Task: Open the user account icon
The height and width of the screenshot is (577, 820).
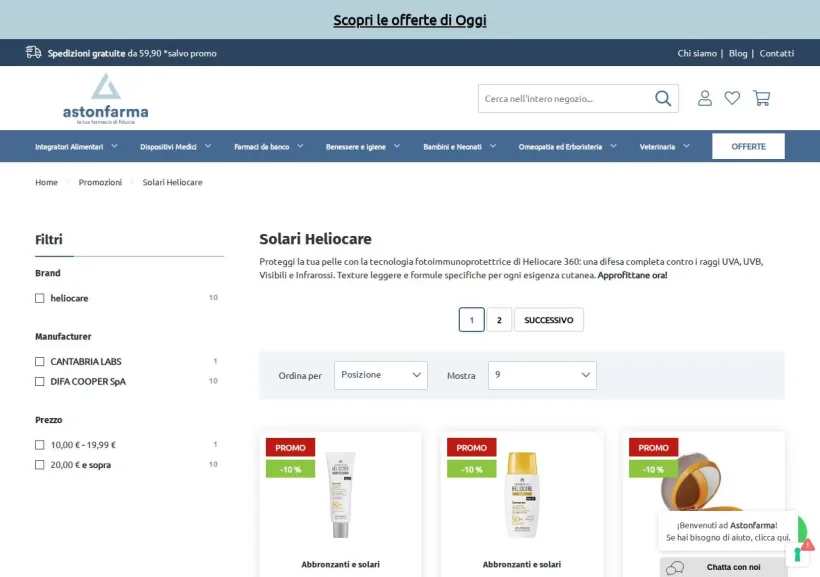Action: [x=704, y=98]
